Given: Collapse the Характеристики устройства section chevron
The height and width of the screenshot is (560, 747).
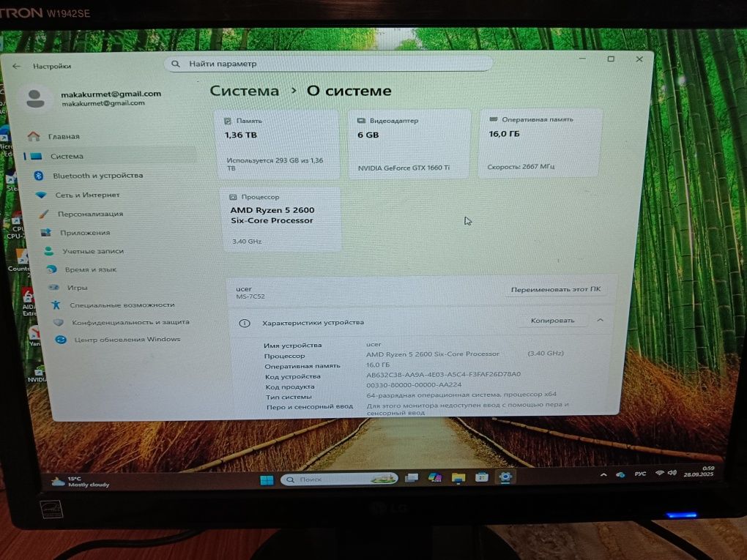Looking at the screenshot, I should point(601,321).
